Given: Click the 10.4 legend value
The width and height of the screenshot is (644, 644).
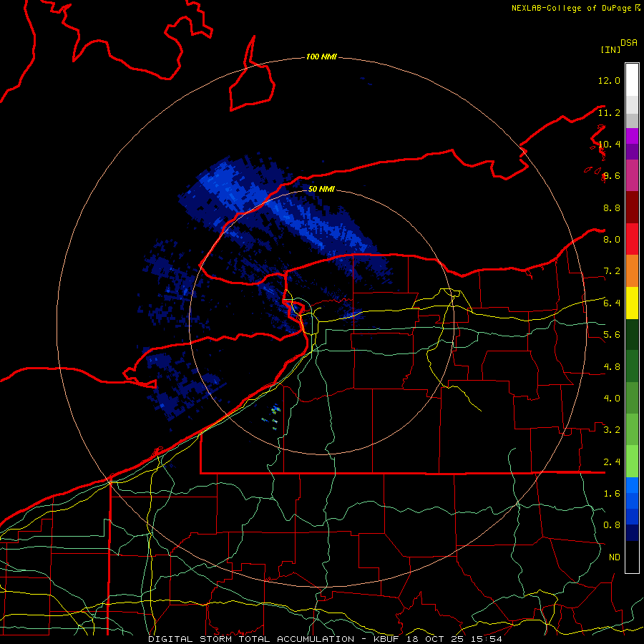Looking at the screenshot, I should point(609,144).
